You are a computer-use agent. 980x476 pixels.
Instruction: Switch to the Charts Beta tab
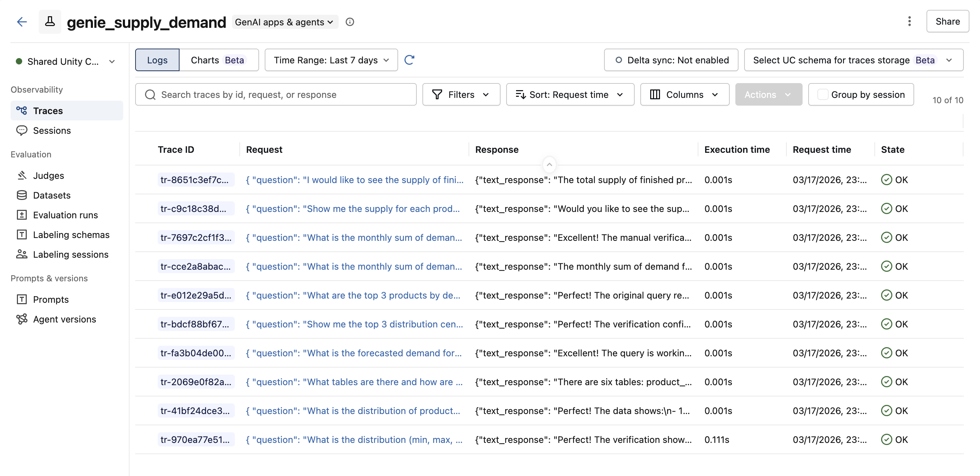(x=219, y=60)
